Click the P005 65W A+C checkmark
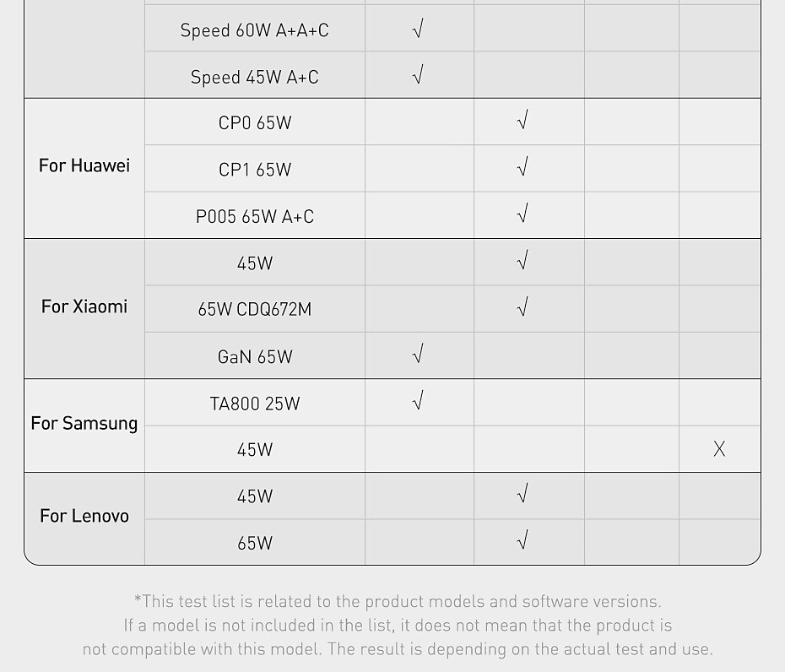785x672 pixels. pyautogui.click(x=523, y=215)
